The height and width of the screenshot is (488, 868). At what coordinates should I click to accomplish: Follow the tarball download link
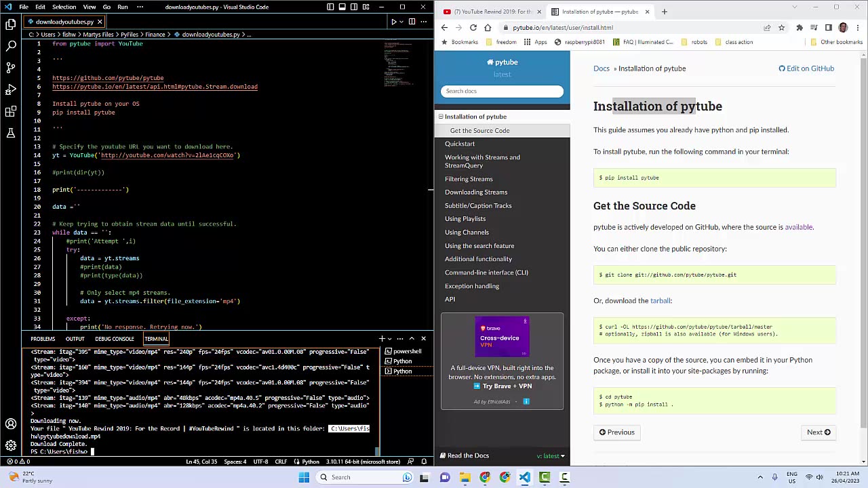coord(660,300)
